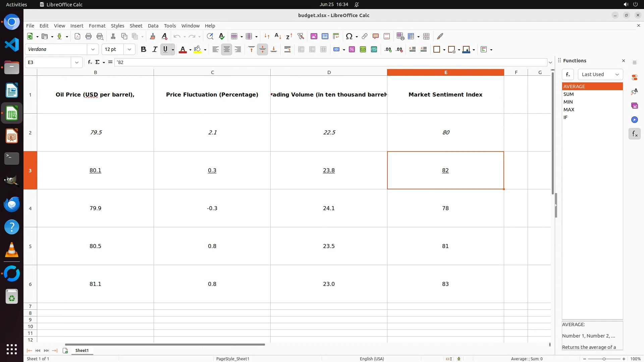Click the Clone Formatting paintbrush icon

click(x=153, y=36)
